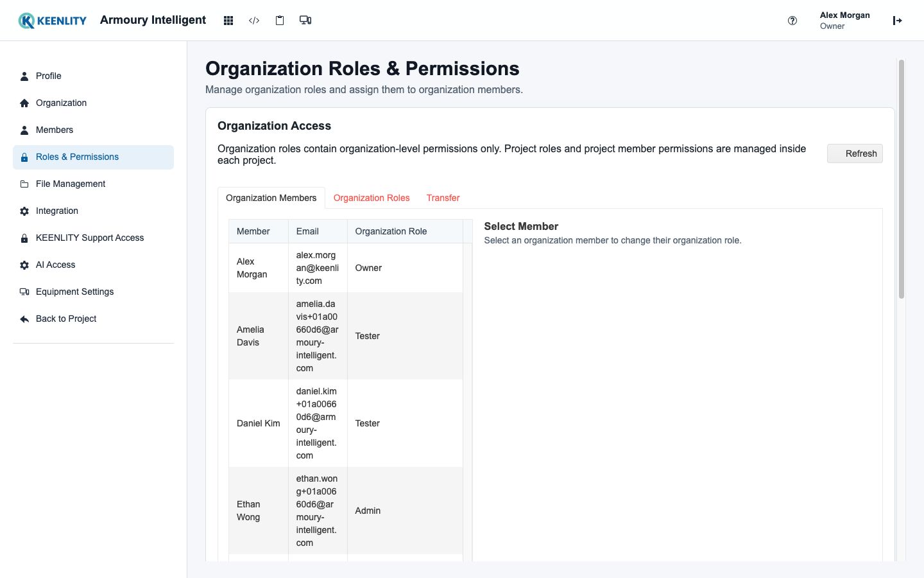Open the help question mark icon
The image size is (924, 578).
coord(792,21)
